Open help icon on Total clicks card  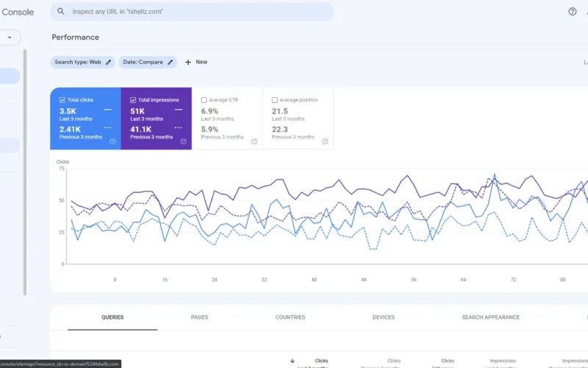[x=112, y=141]
